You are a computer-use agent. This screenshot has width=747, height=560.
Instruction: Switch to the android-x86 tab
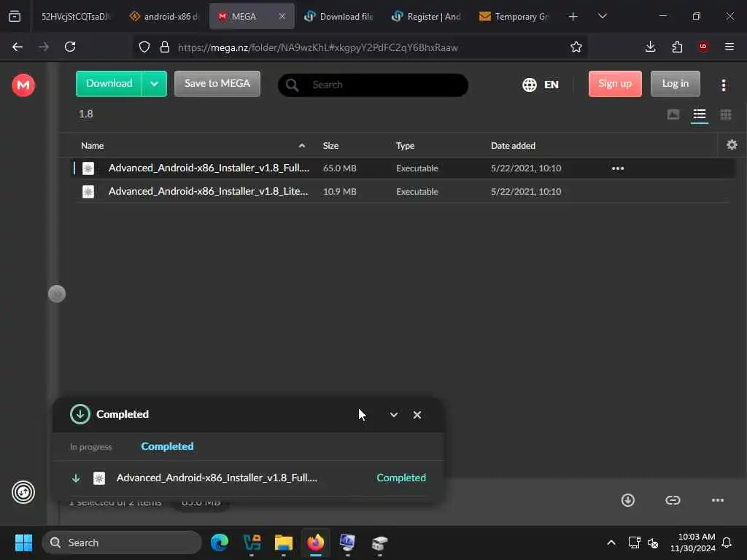[163, 16]
